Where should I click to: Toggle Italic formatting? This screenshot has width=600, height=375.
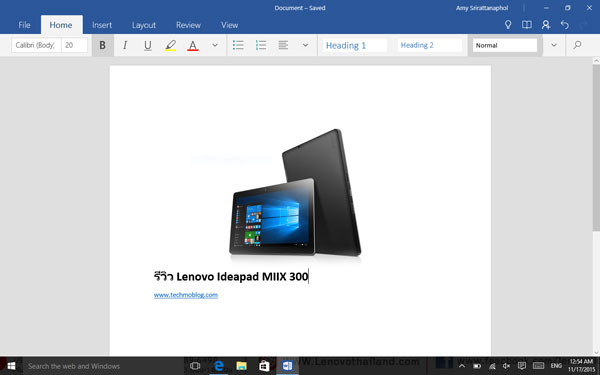(125, 45)
